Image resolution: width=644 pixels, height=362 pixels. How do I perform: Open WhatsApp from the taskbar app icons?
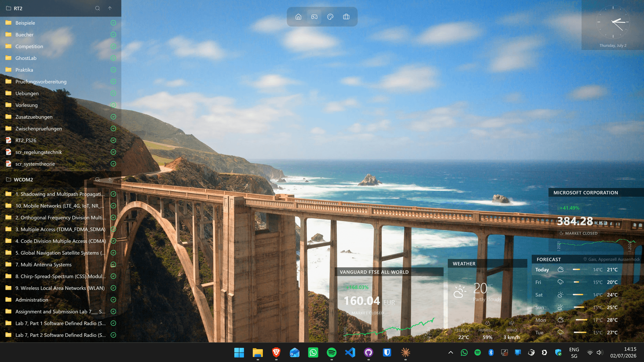[x=313, y=352]
